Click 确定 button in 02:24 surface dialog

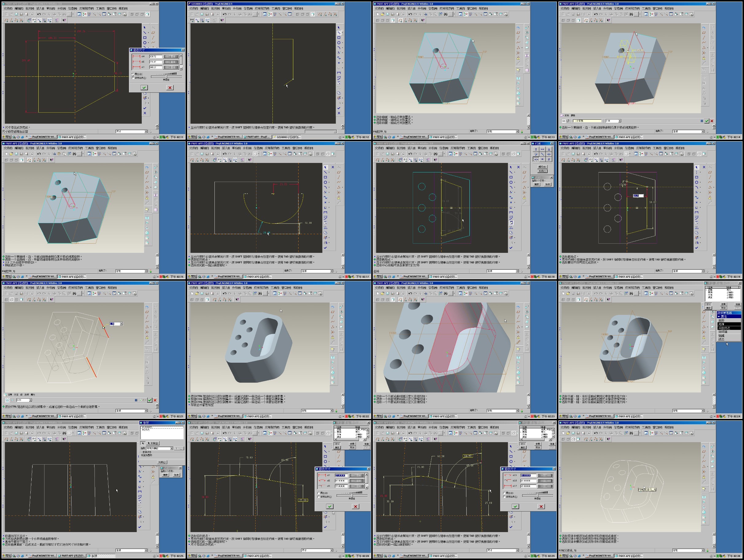(x=709, y=308)
